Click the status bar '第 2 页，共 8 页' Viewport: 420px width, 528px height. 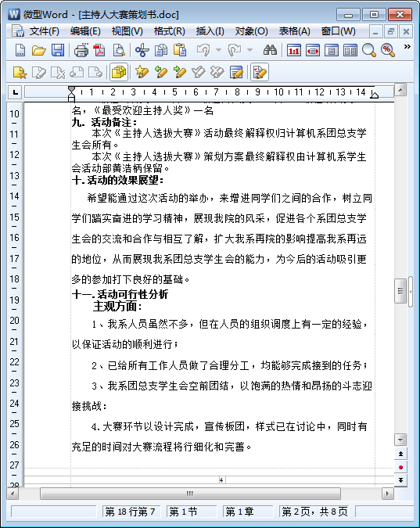click(314, 512)
